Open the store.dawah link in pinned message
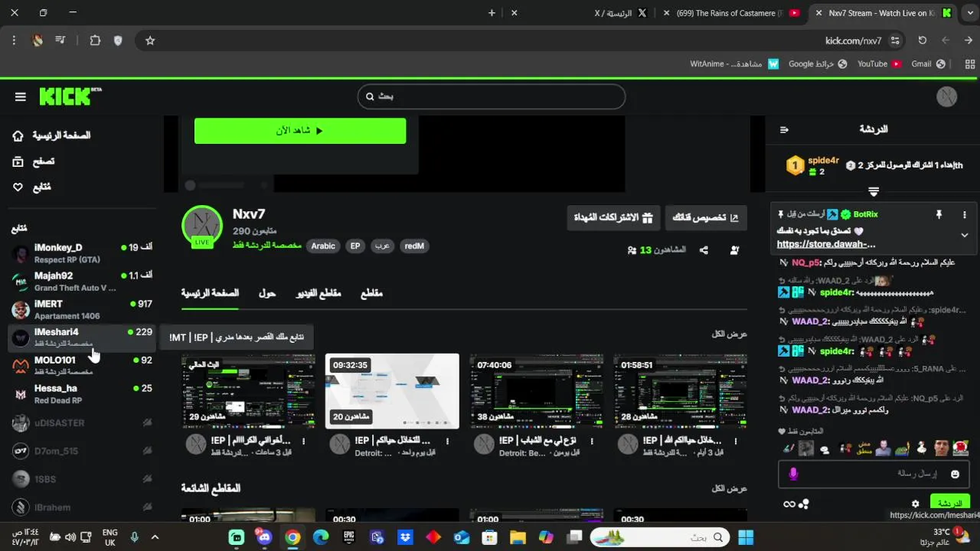The width and height of the screenshot is (980, 551). 826,244
